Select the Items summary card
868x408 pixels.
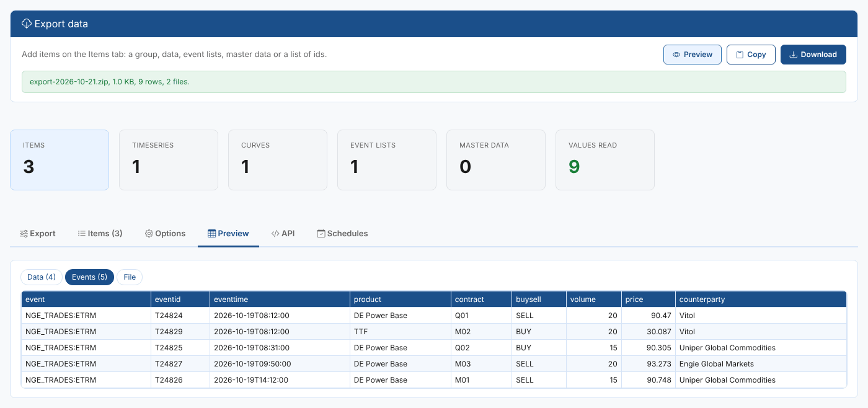[x=60, y=160]
